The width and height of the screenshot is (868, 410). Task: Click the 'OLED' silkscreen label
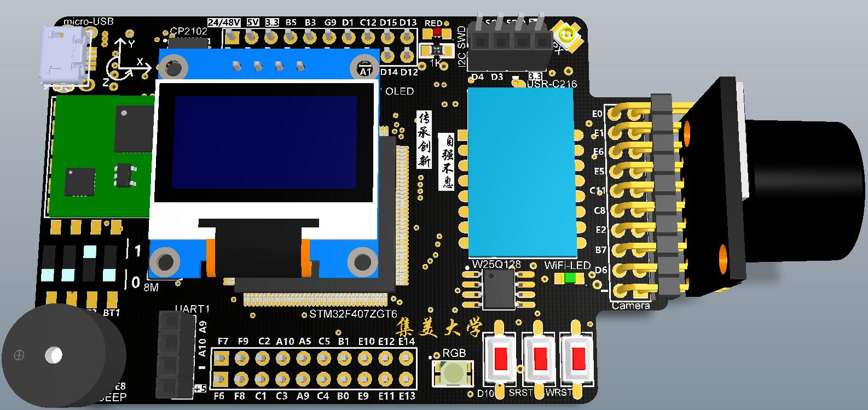tap(400, 91)
